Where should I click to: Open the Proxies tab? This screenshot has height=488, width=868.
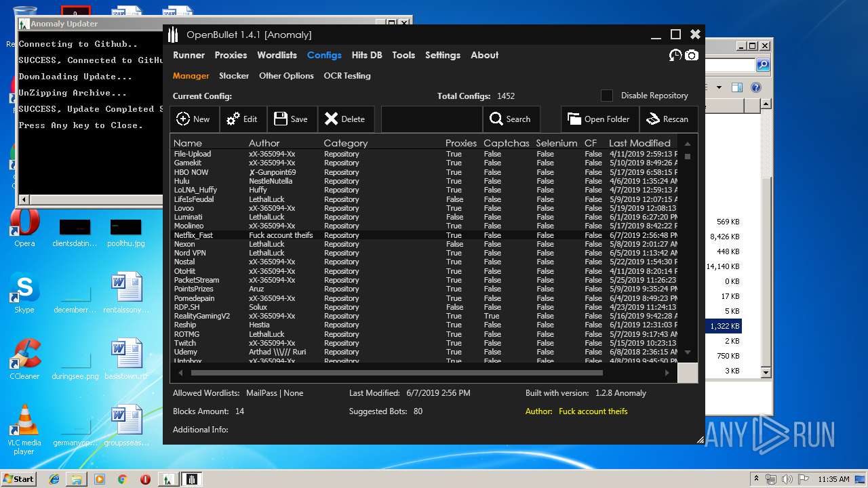click(231, 55)
